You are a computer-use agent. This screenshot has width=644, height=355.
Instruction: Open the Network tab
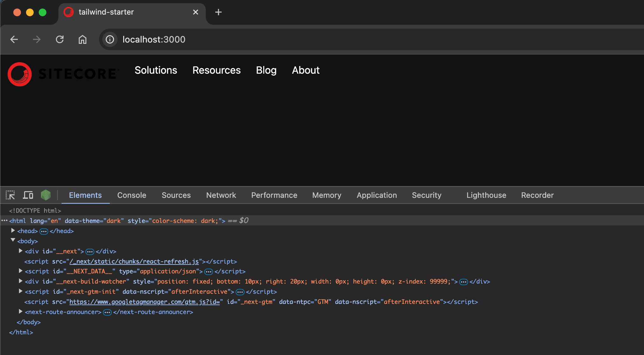click(x=221, y=195)
